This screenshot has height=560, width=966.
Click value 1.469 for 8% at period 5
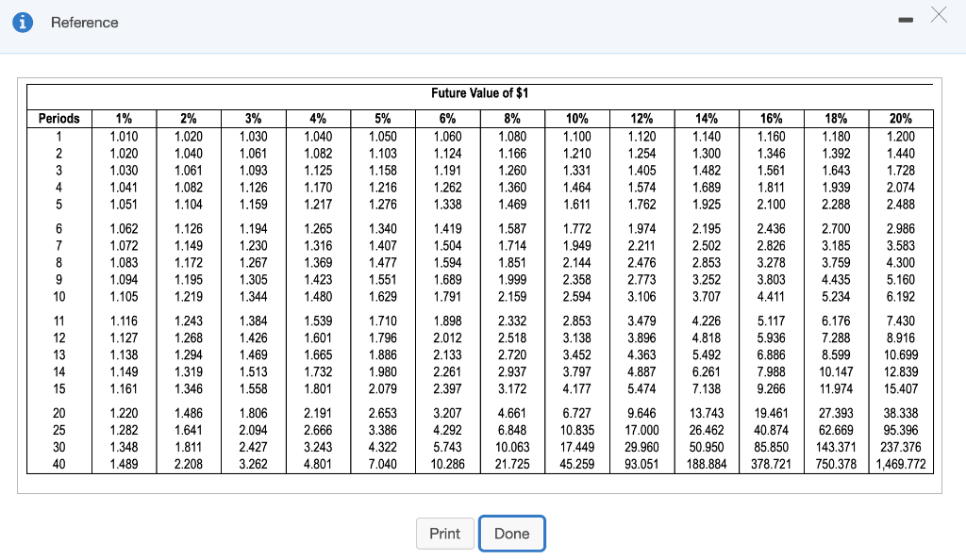[512, 205]
